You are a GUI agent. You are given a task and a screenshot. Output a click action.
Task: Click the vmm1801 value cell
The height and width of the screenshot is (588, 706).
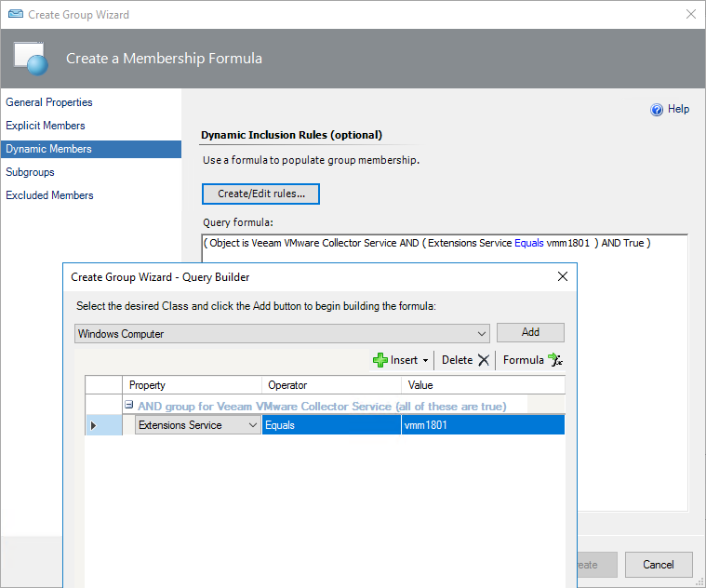point(483,425)
